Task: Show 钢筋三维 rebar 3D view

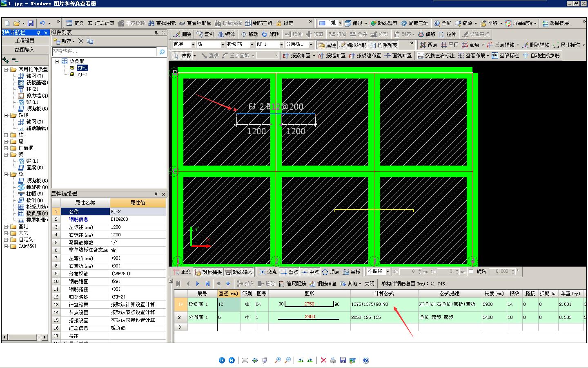Action: (259, 23)
